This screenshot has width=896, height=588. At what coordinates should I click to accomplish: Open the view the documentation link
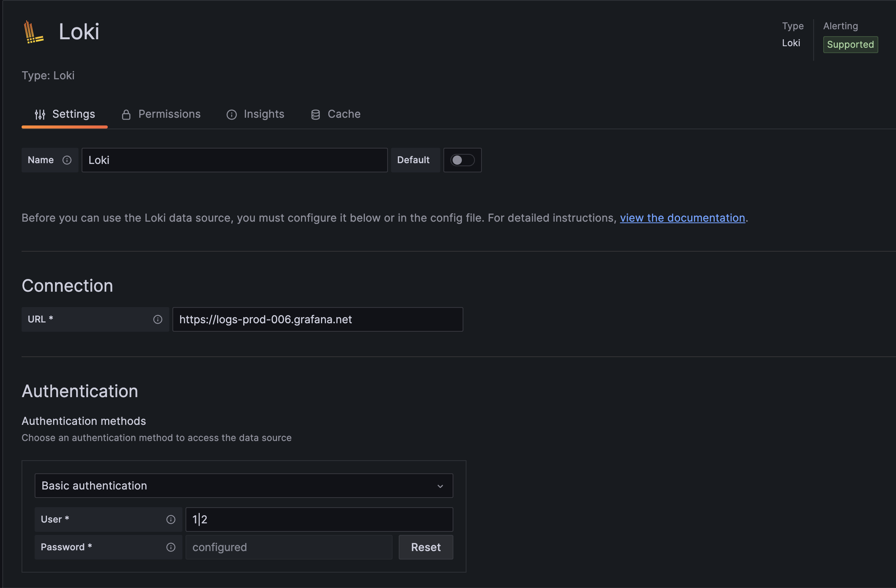point(682,218)
